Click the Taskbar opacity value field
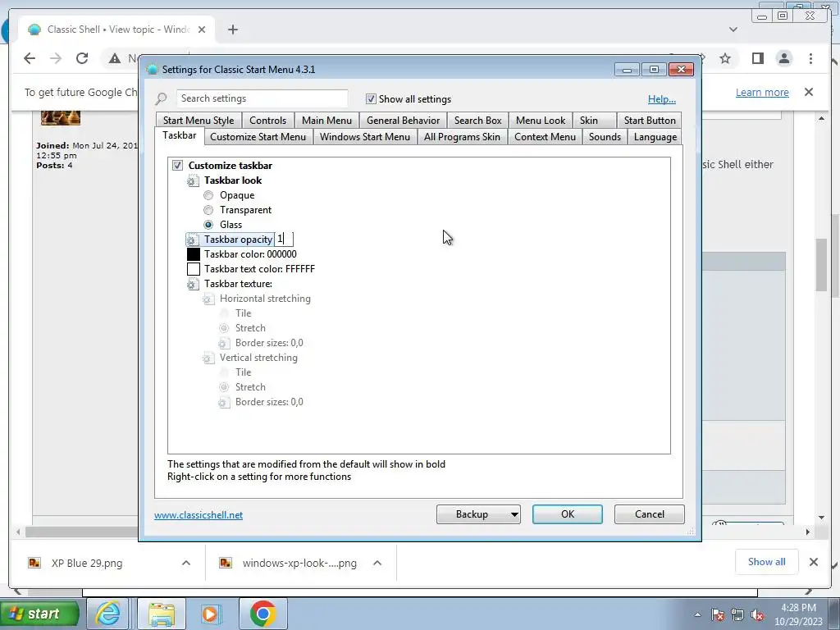 (x=284, y=240)
